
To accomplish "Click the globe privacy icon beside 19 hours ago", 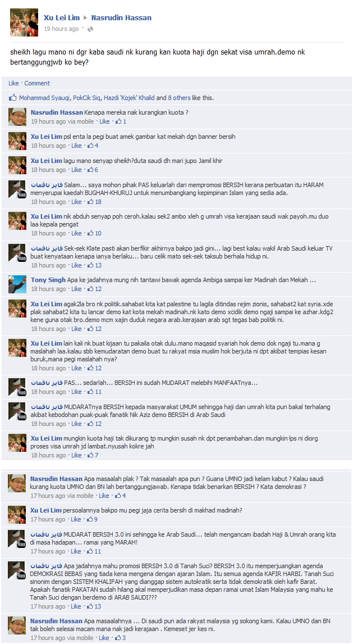I will point(90,29).
